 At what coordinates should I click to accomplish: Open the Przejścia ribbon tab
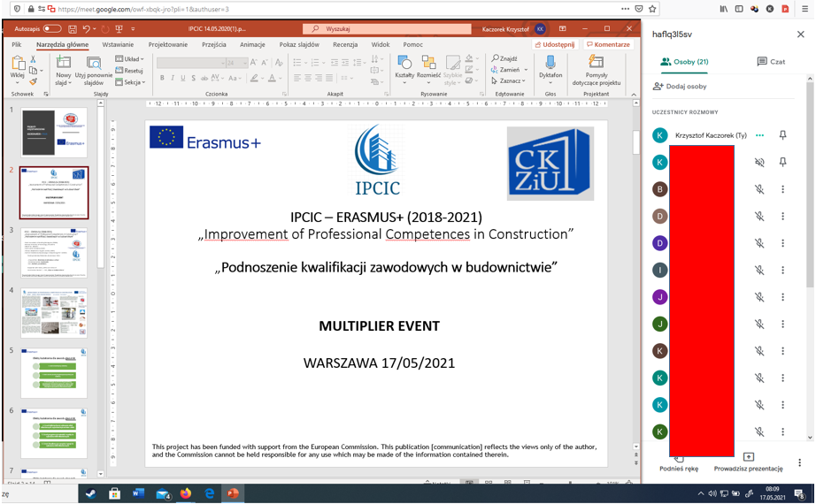click(x=214, y=45)
